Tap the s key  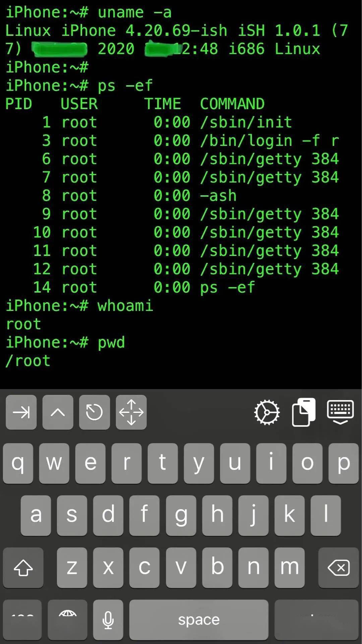[x=72, y=516]
